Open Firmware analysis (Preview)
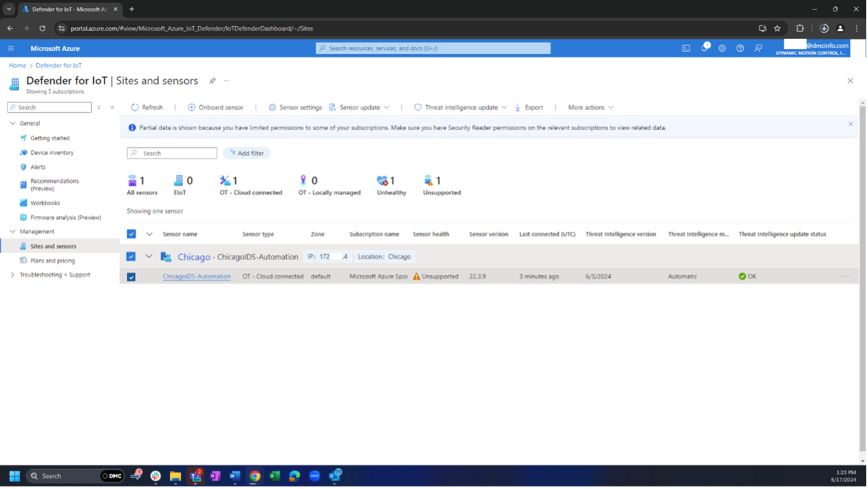Screen dimensions: 868x489 click(66, 217)
